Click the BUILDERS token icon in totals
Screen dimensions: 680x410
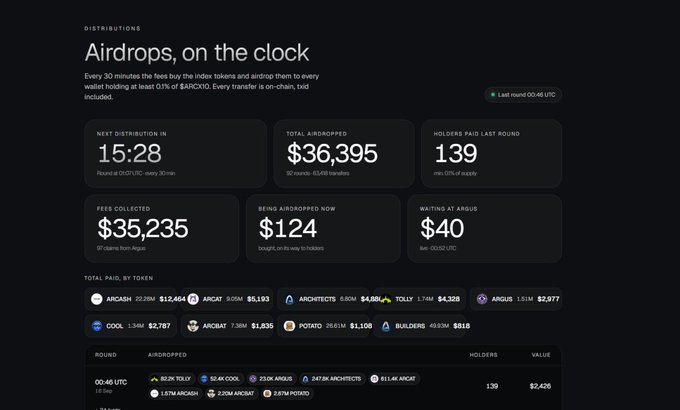tap(386, 326)
